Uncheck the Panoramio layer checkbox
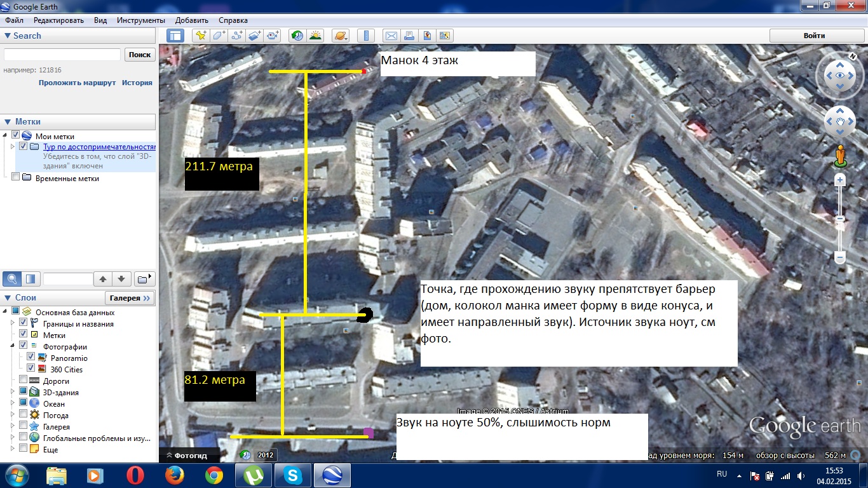The width and height of the screenshot is (868, 488). pyautogui.click(x=31, y=358)
